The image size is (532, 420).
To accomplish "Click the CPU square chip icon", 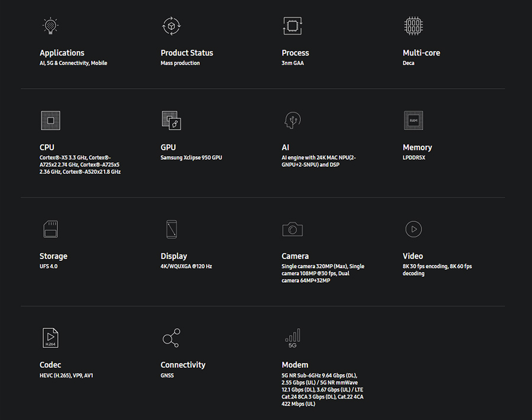I will tap(51, 121).
